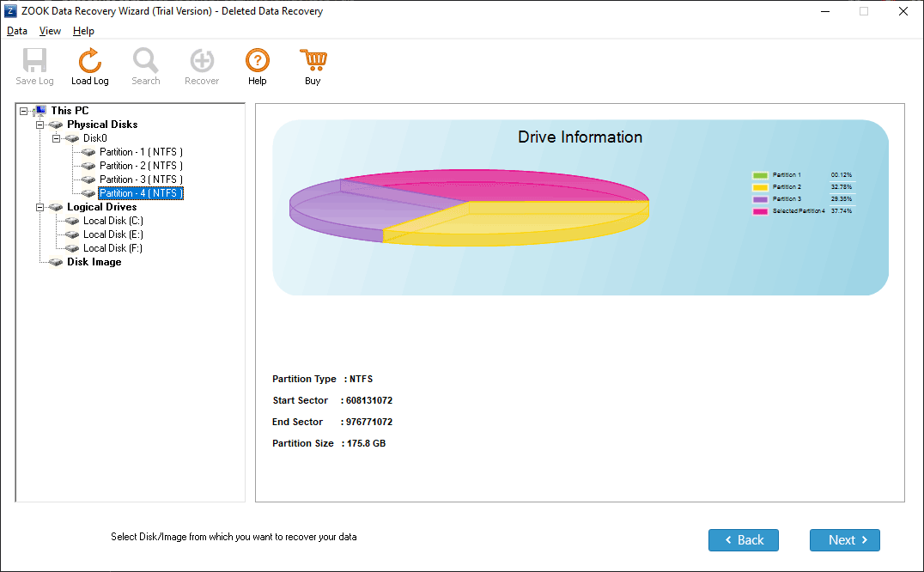Click the purple Partition 3 legend swatch
The image size is (924, 572).
click(760, 199)
